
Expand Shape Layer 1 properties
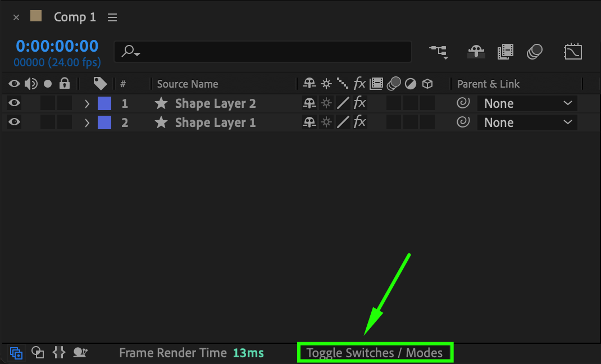[87, 122]
